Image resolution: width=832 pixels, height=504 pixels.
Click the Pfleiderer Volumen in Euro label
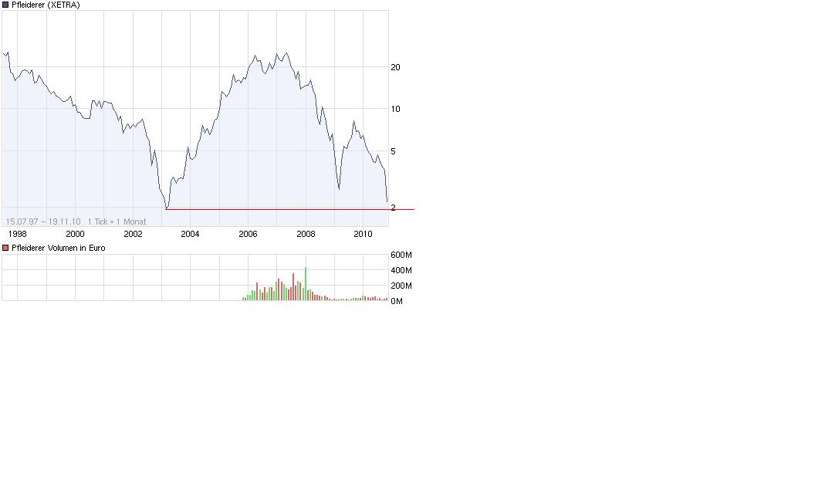(x=59, y=248)
